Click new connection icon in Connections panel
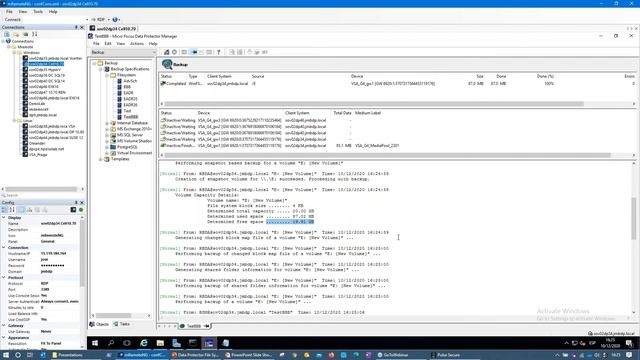Screen dimensions: 640x360 coord(7,34)
